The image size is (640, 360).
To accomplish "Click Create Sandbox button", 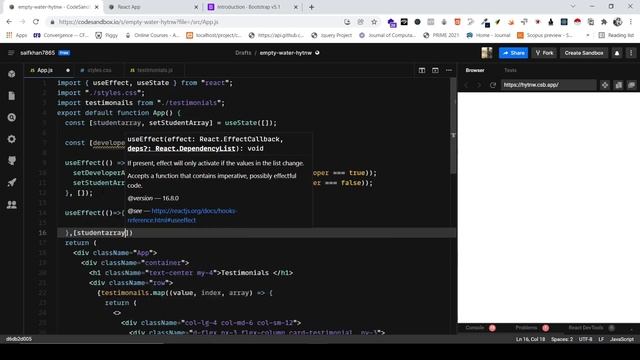I will pyautogui.click(x=584, y=53).
